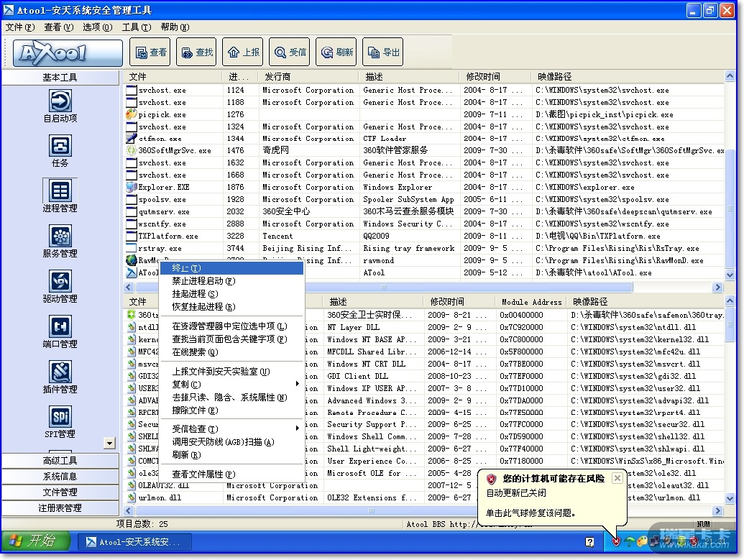744x560 pixels.
Task: Expand the 受信检查(T) submenu
Action: pyautogui.click(x=231, y=428)
